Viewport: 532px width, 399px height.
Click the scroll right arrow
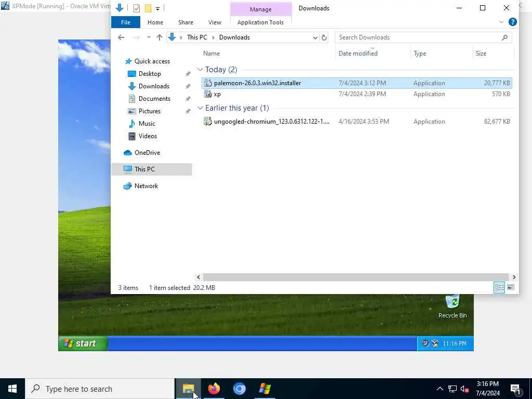pyautogui.click(x=514, y=277)
